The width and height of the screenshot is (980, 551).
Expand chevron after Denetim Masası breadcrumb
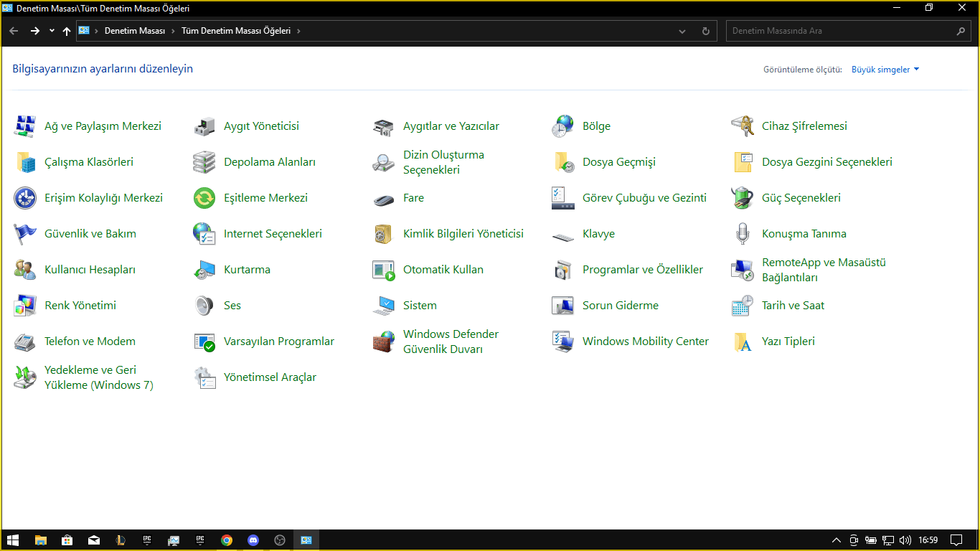pyautogui.click(x=172, y=32)
